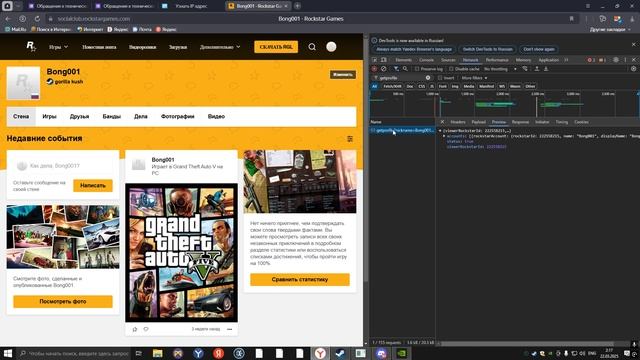The width and height of the screenshot is (640, 360).
Task: Click the import HAR upload icon
Action: coord(537,69)
